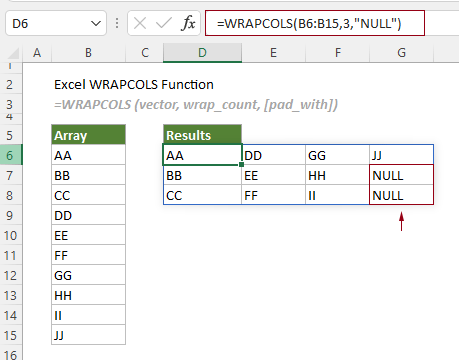Select row 7 header
459x360 pixels.
click(x=11, y=175)
